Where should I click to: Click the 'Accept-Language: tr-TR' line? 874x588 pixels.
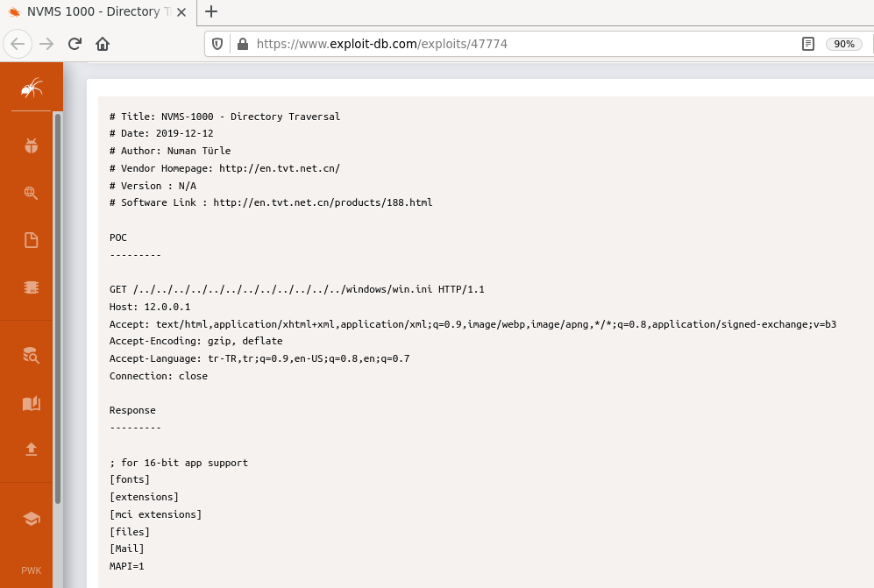tap(259, 358)
